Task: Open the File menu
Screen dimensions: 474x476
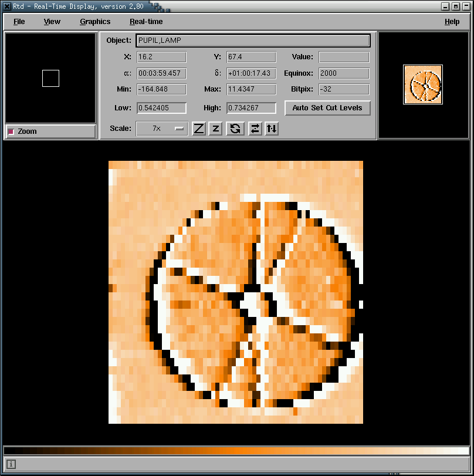Action: coord(19,22)
